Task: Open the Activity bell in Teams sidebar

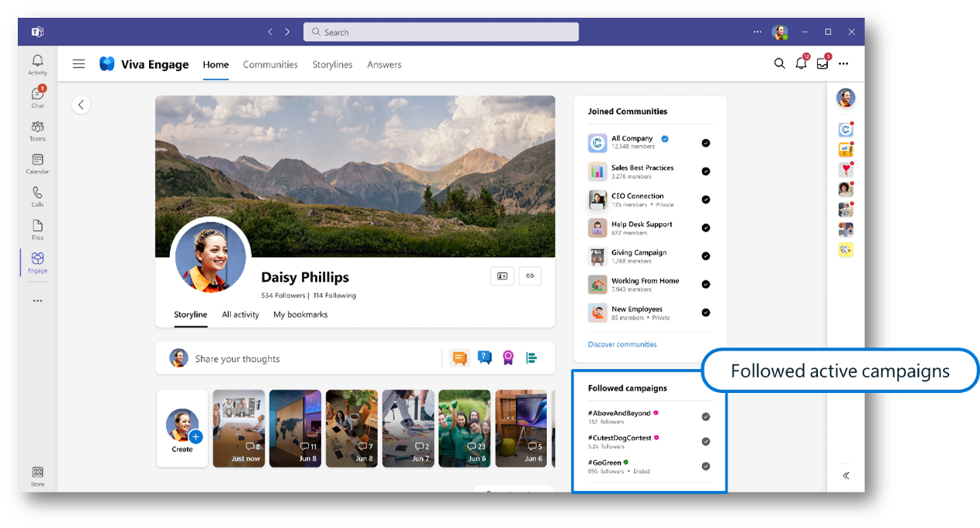Action: pos(37,64)
